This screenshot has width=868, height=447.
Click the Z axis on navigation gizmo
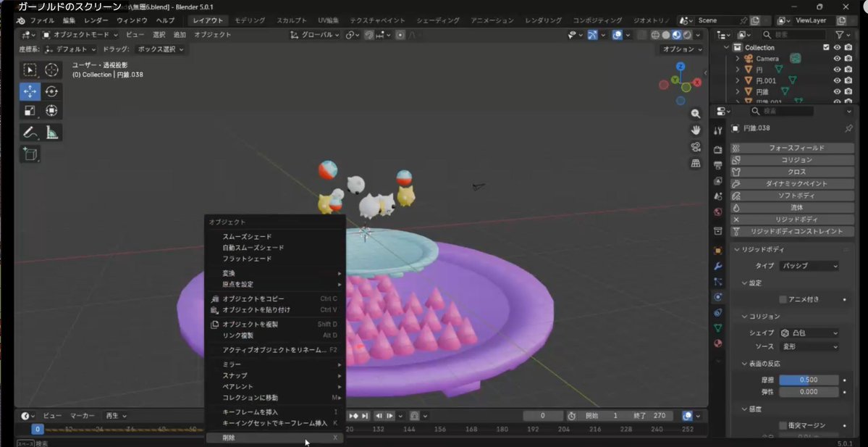[x=681, y=67]
